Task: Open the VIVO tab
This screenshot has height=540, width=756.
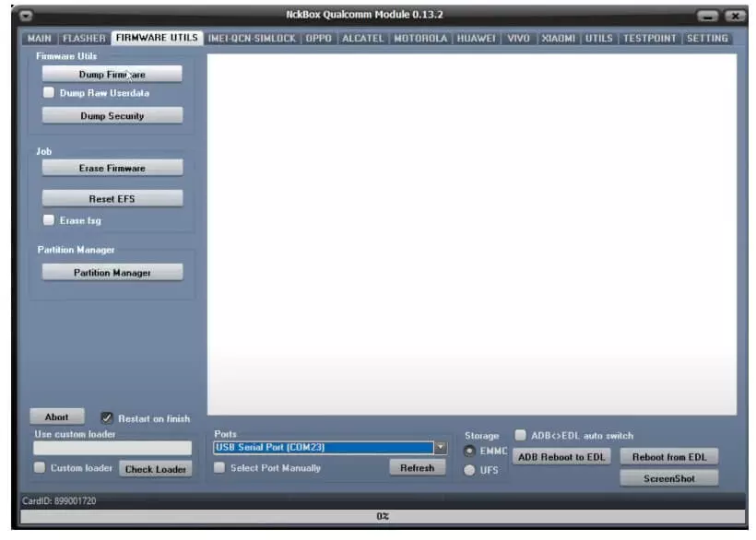Action: 518,39
